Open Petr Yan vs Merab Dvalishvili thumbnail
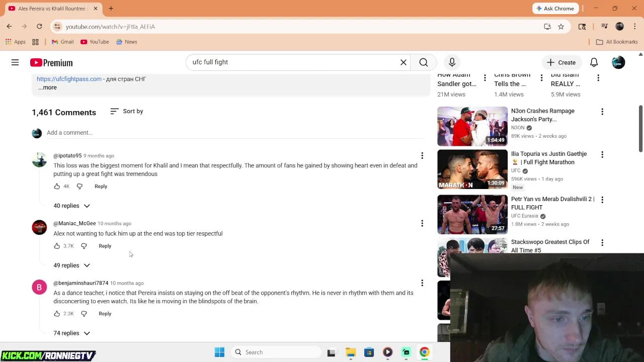The height and width of the screenshot is (362, 644). coord(472,215)
